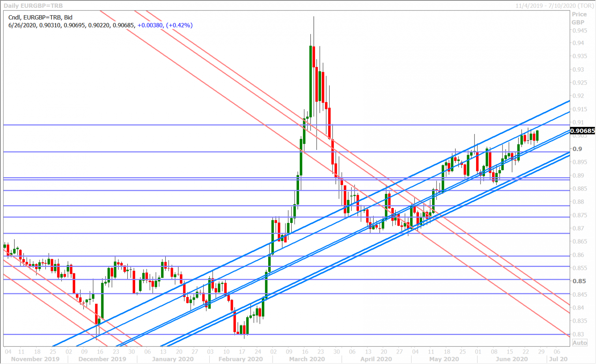Click the bold 0.9 price axis label

pyautogui.click(x=577, y=149)
